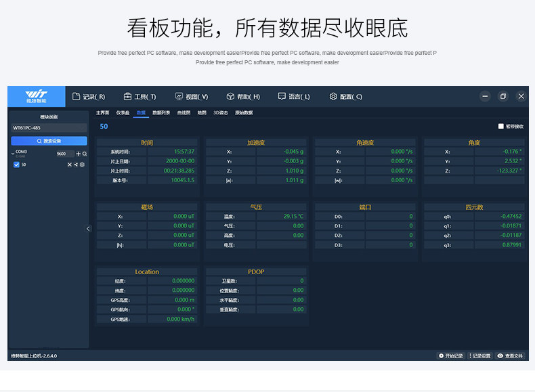Click the magnifier icon on the COM3 row
Screen dimensions: 535x392
[85, 154]
